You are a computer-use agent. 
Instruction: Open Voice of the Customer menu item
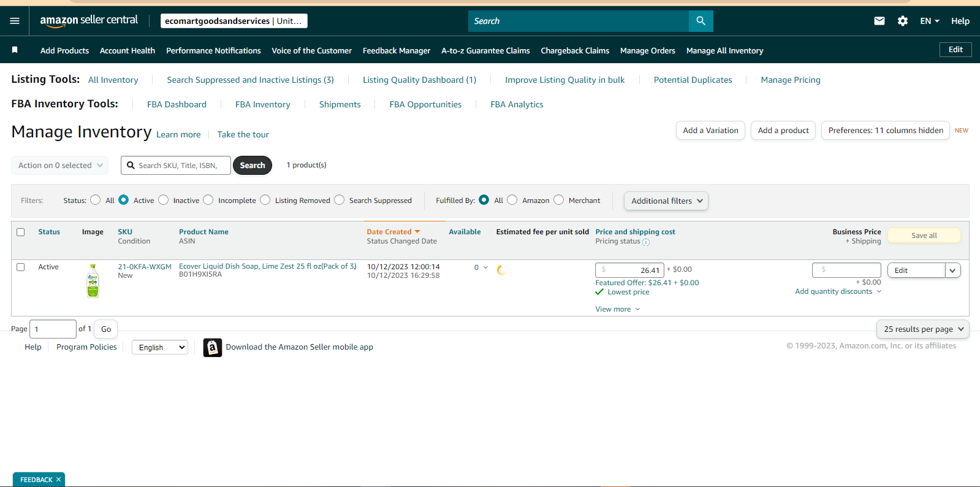311,51
